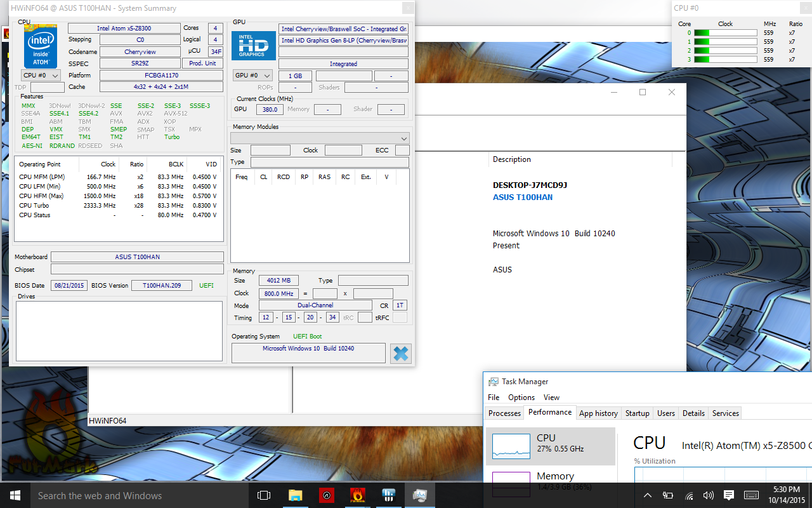Screen dimensions: 812x508
Task: Click the Prod. Unit field in CPU section
Action: pos(202,63)
